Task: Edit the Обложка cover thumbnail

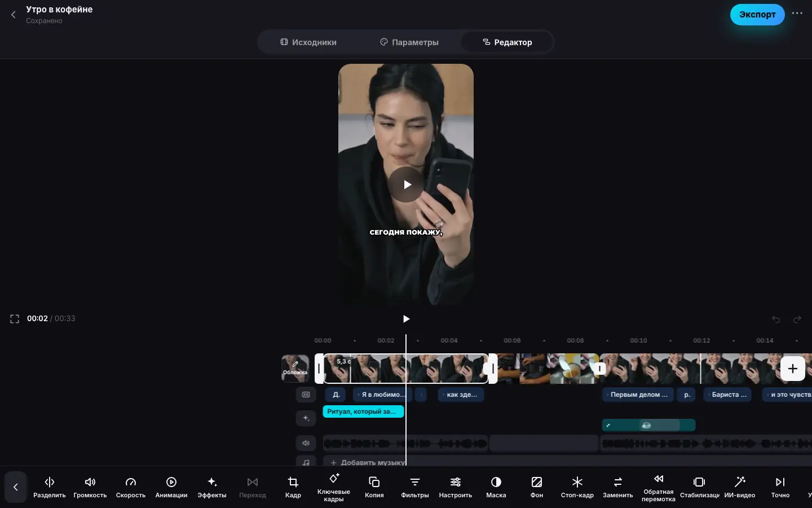Action: 295,369
